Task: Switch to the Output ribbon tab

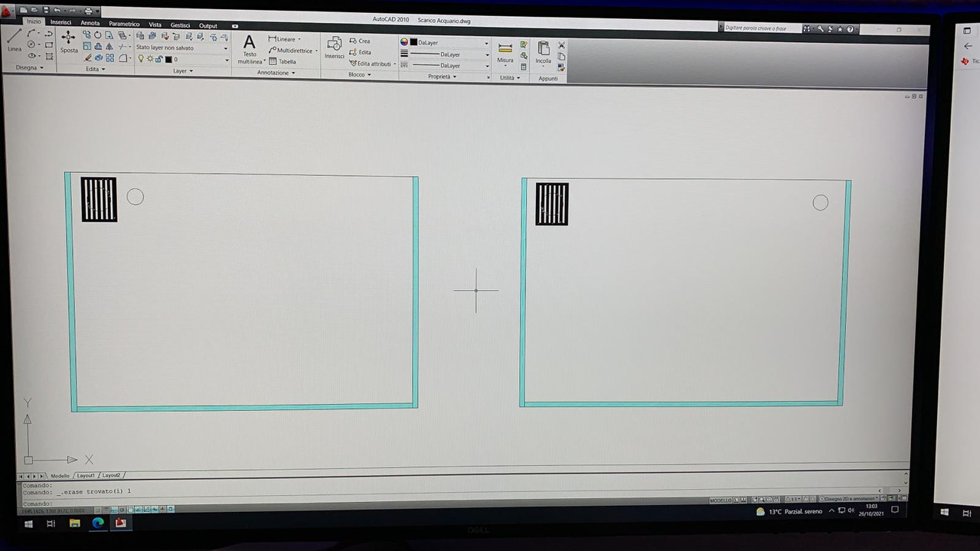Action: [x=208, y=25]
